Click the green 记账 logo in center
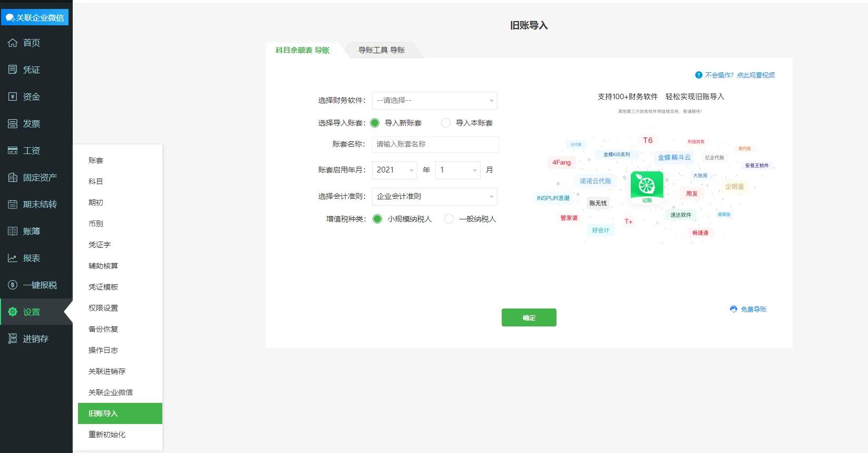The height and width of the screenshot is (453, 868). pyautogui.click(x=647, y=187)
